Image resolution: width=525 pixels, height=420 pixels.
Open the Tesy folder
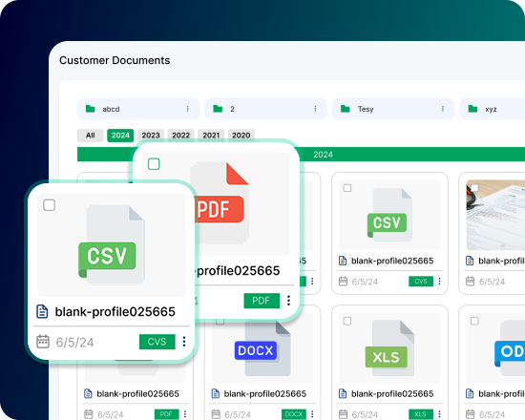pyautogui.click(x=393, y=109)
